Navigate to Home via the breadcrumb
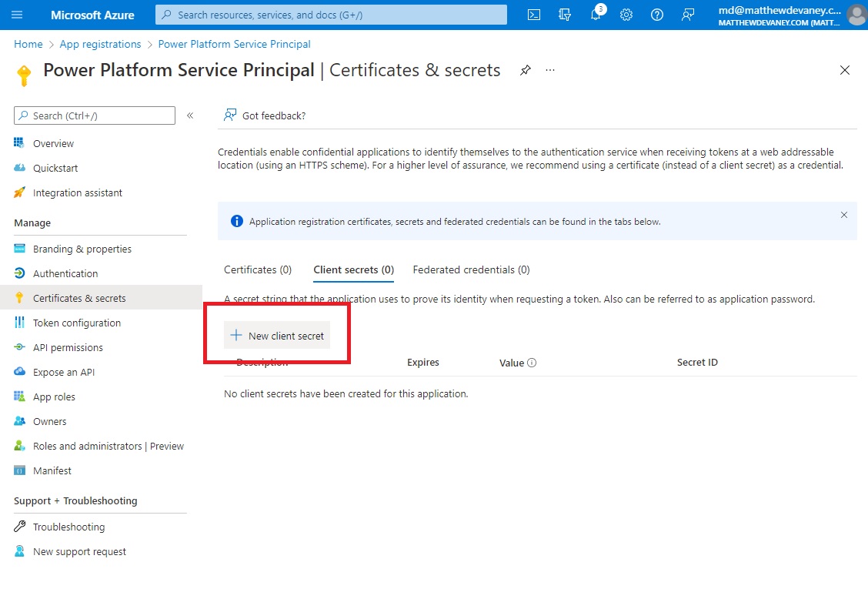Screen dimensions: 868x599 pos(28,44)
